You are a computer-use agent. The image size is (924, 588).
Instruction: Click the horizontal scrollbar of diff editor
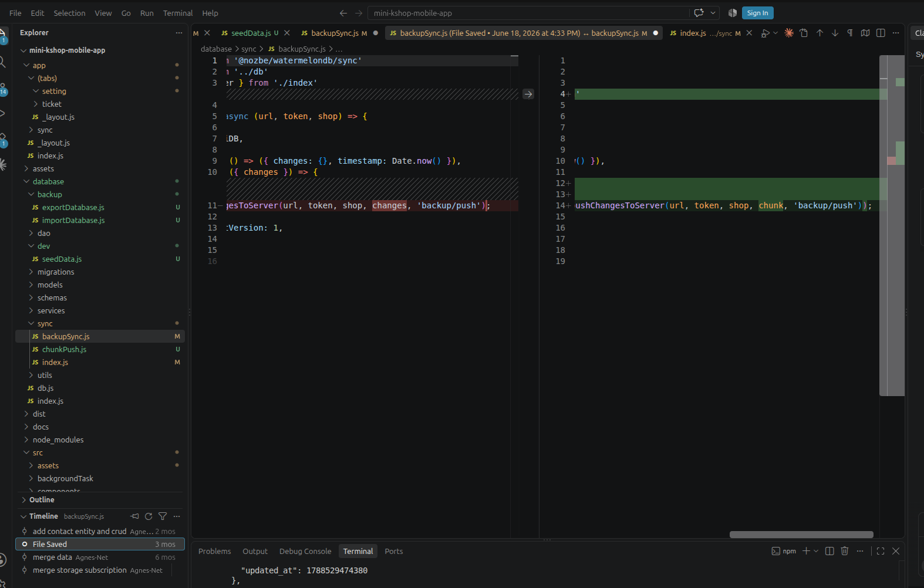pyautogui.click(x=801, y=535)
